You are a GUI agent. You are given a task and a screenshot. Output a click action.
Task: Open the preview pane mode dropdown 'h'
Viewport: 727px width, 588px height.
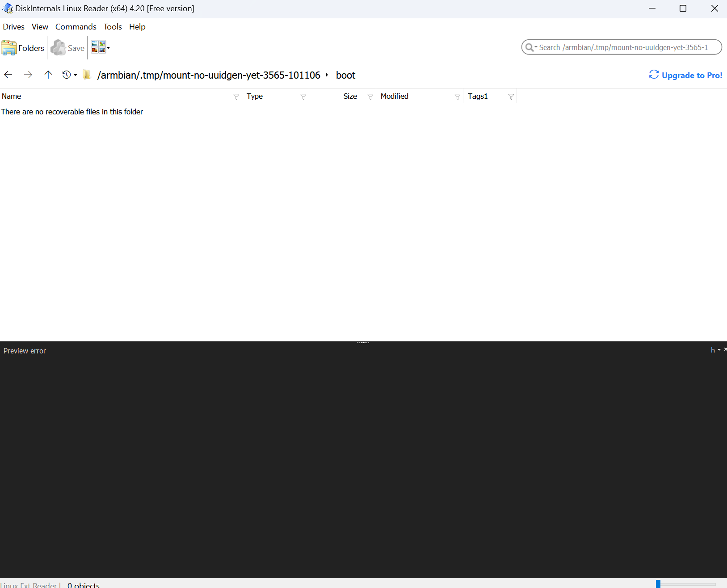[715, 350]
